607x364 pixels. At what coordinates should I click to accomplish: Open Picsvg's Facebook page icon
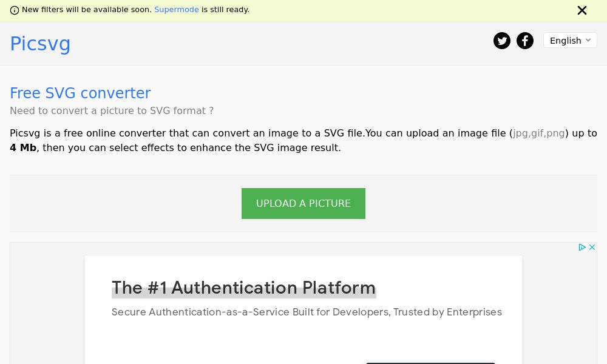tap(525, 41)
